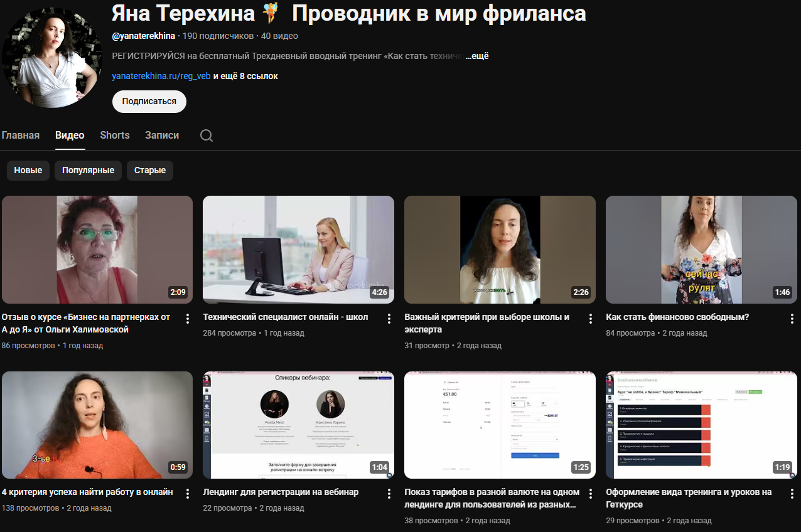Screen dimensions: 801x532
Task: Open title «Оформление вида тренинга и уроков на Геткурсе»
Action: pos(689,498)
